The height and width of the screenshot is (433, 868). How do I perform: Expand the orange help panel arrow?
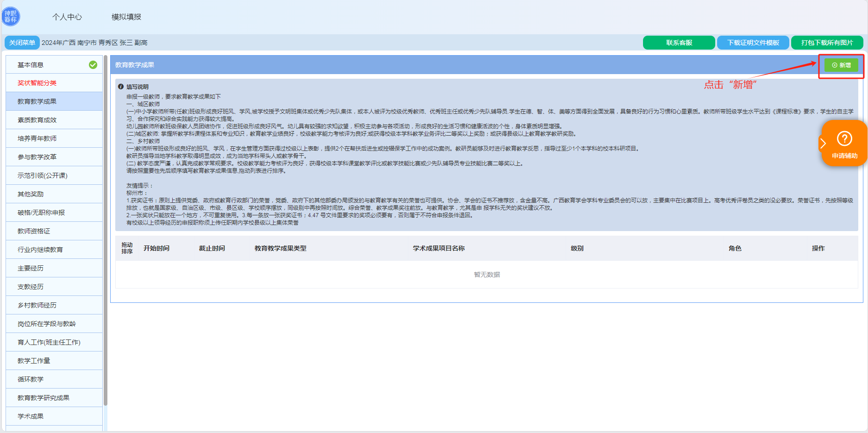(823, 144)
